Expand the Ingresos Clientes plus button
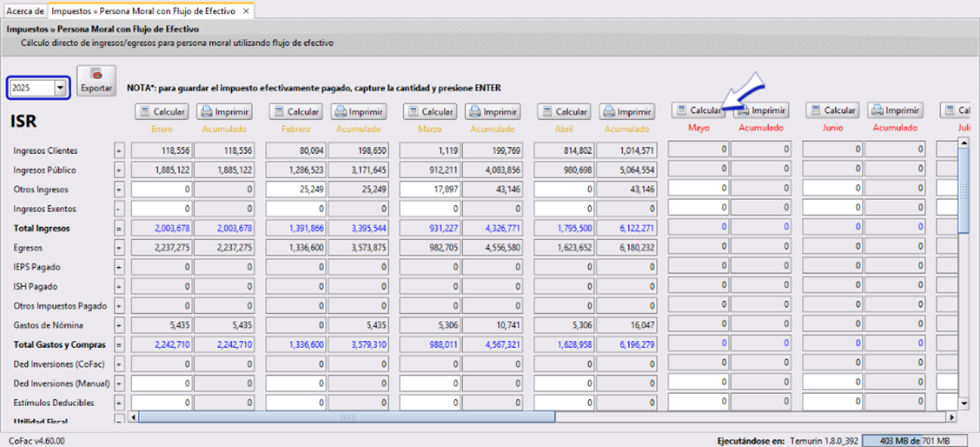980x447 pixels. click(x=119, y=150)
